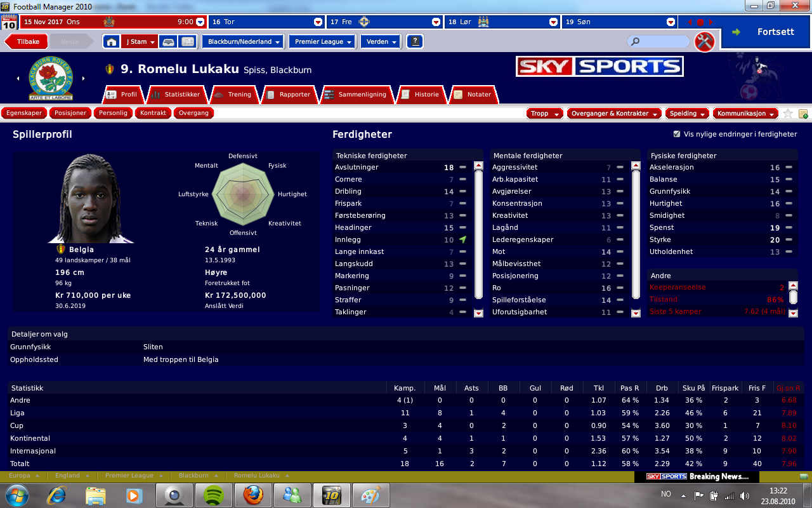Screen dimensions: 812x508
Task: Open the Overgang section
Action: click(x=193, y=114)
